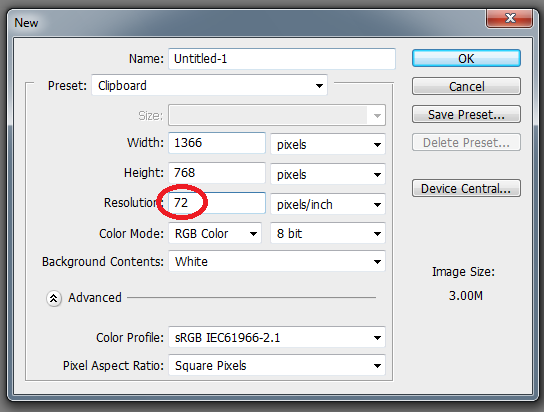Open the Color Profile sRGB dropdown
Image resolution: width=544 pixels, height=412 pixels.
click(x=277, y=337)
